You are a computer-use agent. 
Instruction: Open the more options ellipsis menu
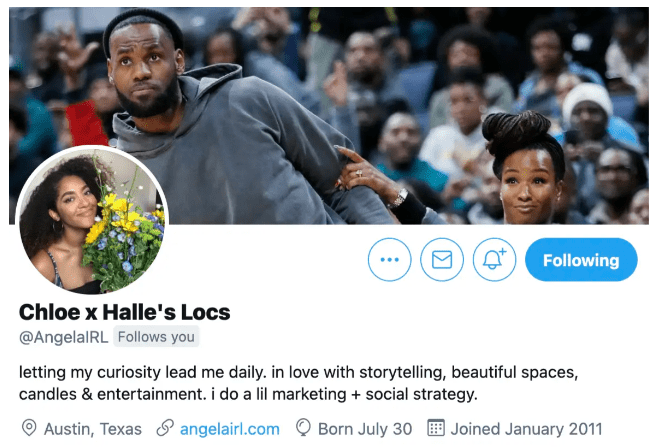point(389,259)
